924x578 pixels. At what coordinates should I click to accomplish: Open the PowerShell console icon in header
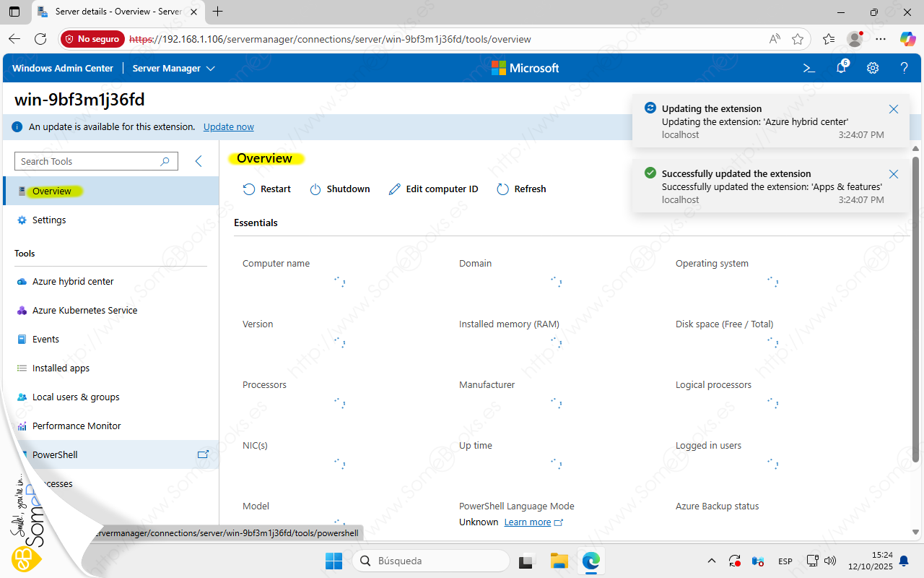809,68
